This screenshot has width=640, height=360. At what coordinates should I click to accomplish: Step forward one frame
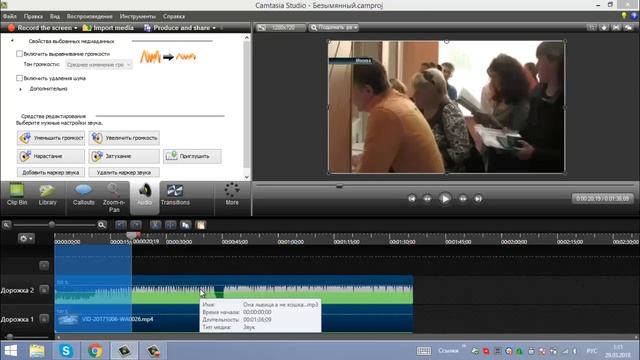tap(463, 199)
